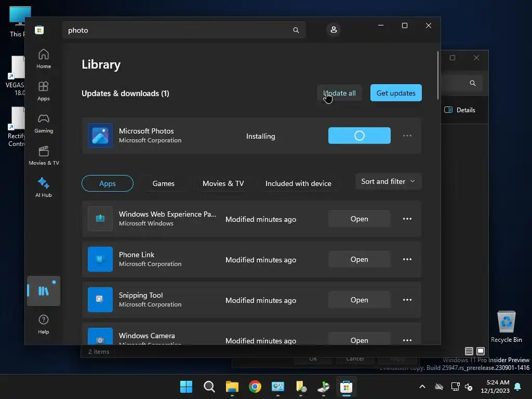Select the Movies & TV filter tab
Screen dimensions: 532x399
click(x=223, y=183)
